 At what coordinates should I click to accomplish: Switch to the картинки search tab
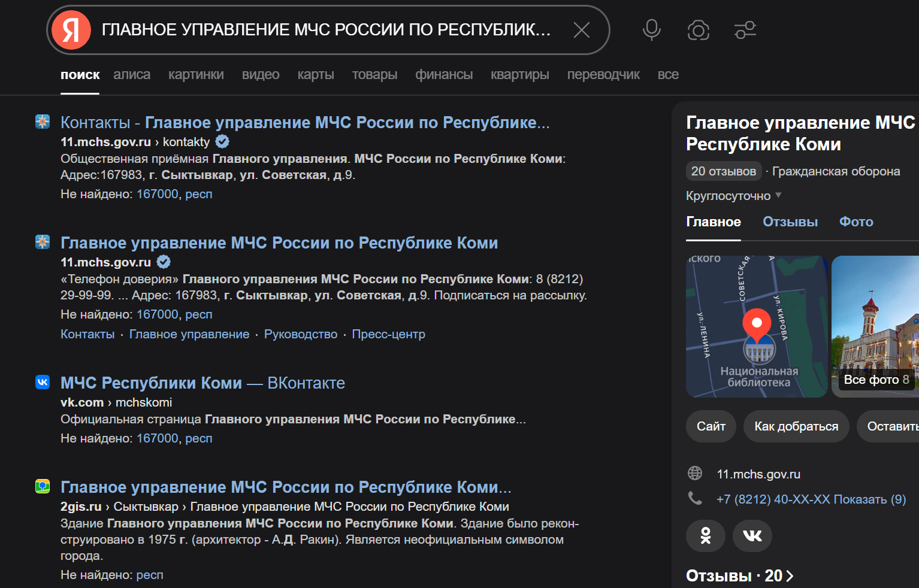[196, 75]
